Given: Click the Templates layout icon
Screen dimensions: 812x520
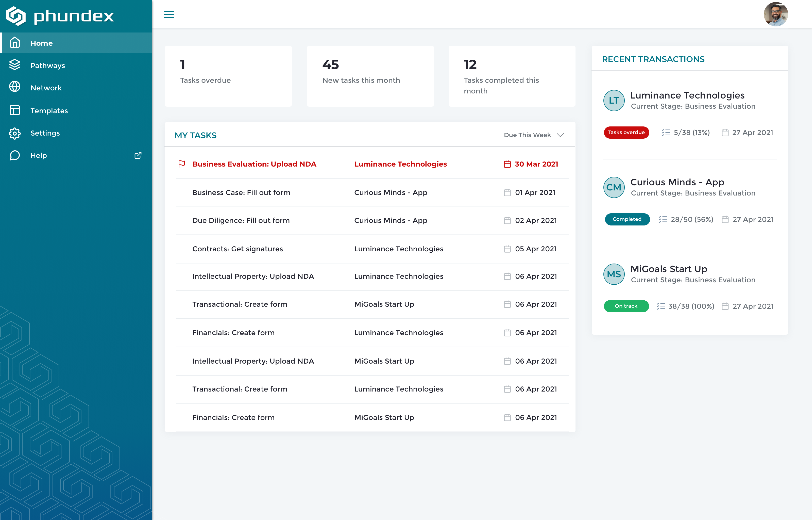Looking at the screenshot, I should (x=14, y=110).
